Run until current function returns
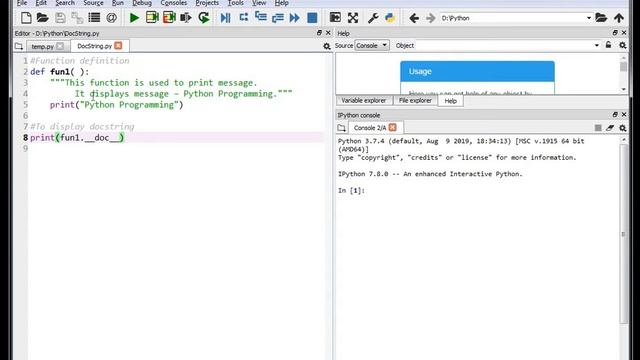This screenshot has width=640, height=360. click(x=278, y=18)
